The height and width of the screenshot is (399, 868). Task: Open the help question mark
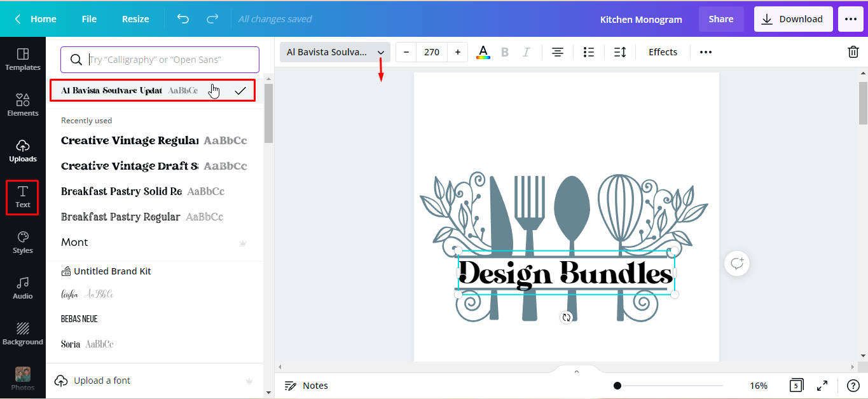(x=853, y=386)
